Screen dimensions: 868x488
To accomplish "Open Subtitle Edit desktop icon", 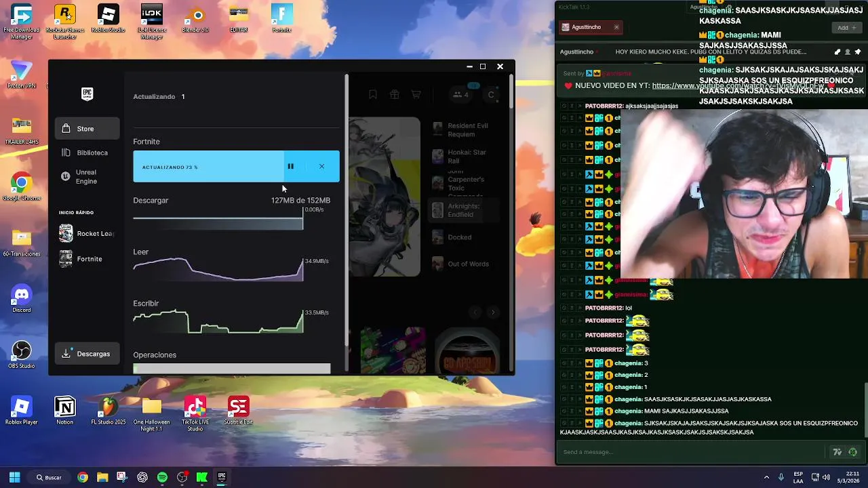I will [x=238, y=410].
